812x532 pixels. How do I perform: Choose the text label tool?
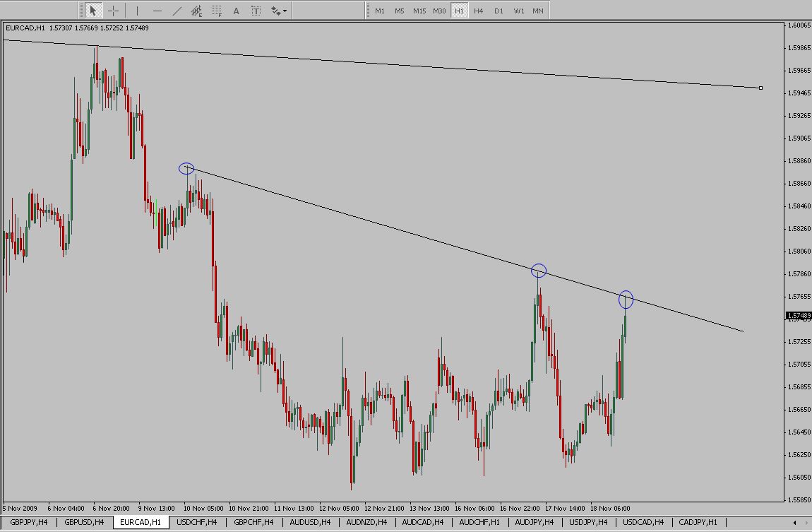[x=256, y=11]
